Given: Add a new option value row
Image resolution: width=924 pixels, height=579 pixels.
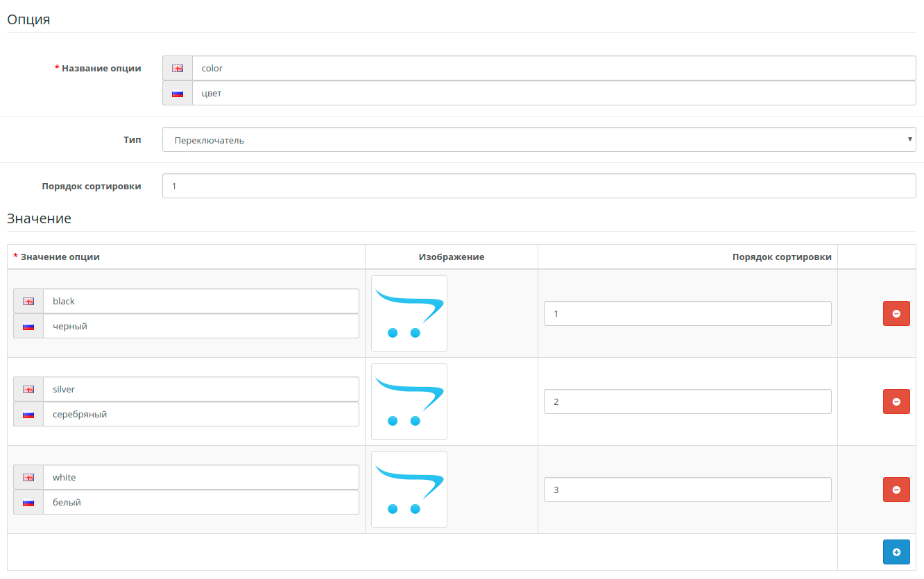Looking at the screenshot, I should click(x=896, y=552).
